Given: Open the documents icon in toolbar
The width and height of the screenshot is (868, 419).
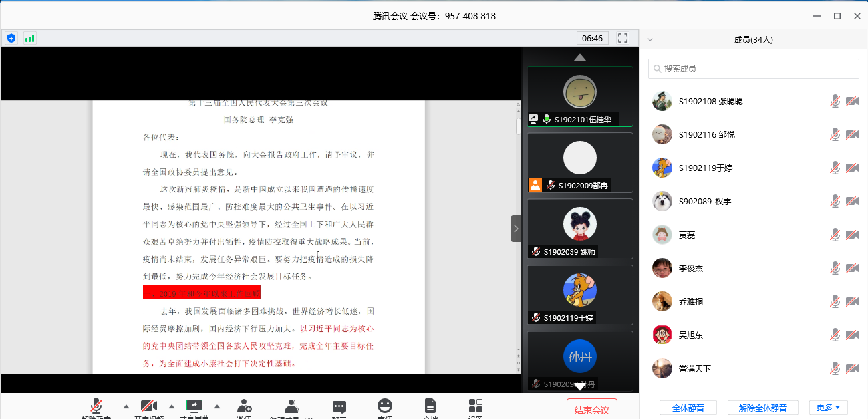Looking at the screenshot, I should tap(430, 406).
